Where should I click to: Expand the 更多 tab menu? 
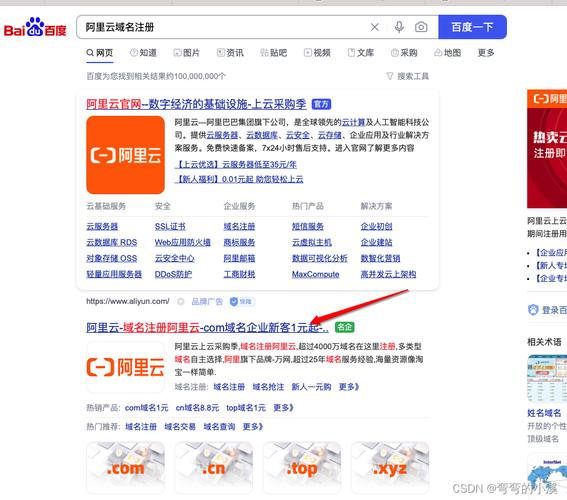(x=486, y=53)
